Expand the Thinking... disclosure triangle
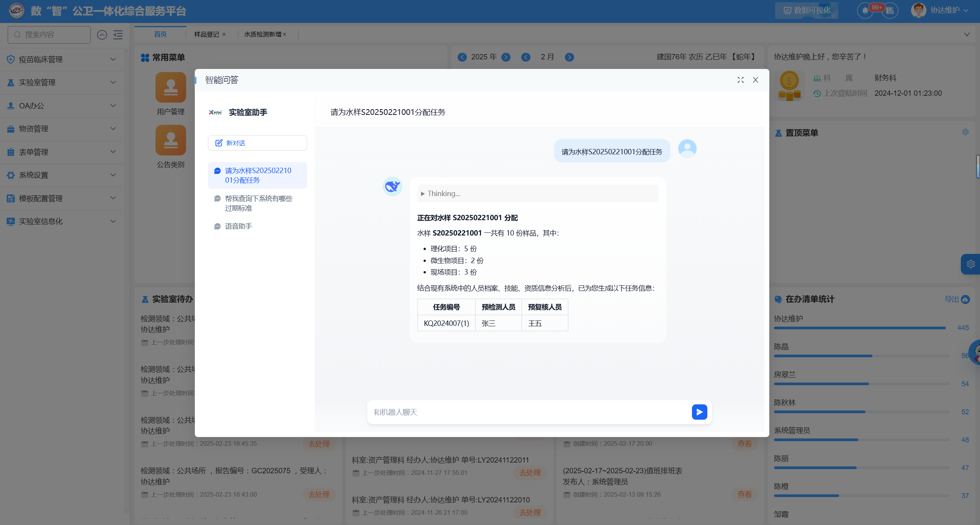The image size is (980, 525). (x=423, y=194)
